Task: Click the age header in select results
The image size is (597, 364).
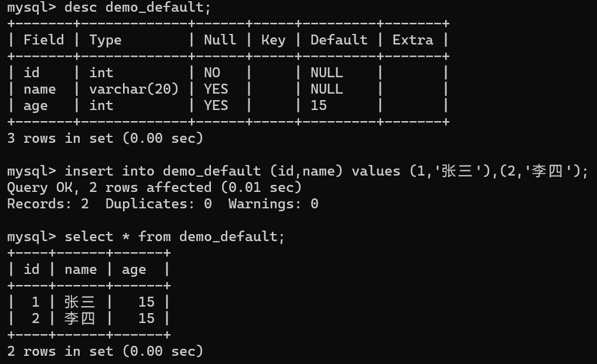Action: point(134,270)
